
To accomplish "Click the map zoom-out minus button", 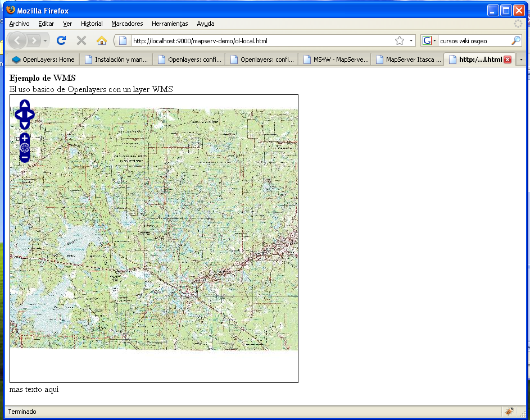I will tap(25, 158).
